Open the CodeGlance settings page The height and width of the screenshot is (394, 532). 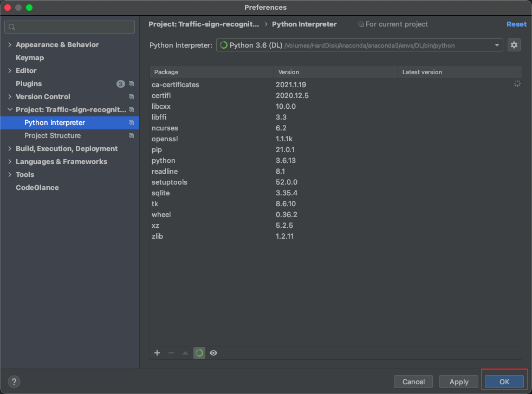(x=37, y=188)
